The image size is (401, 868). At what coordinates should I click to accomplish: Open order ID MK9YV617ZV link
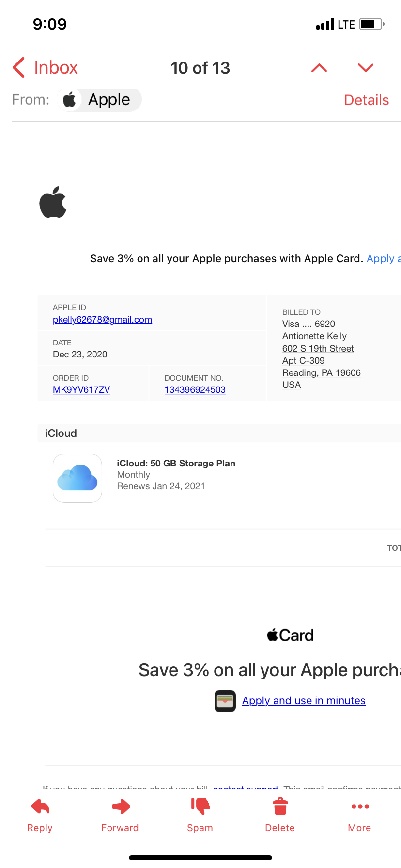click(81, 390)
